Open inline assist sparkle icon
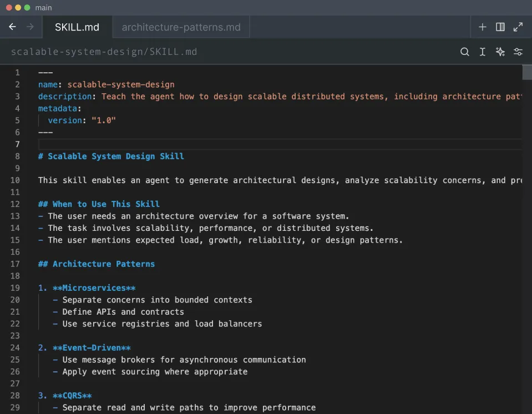 [500, 52]
